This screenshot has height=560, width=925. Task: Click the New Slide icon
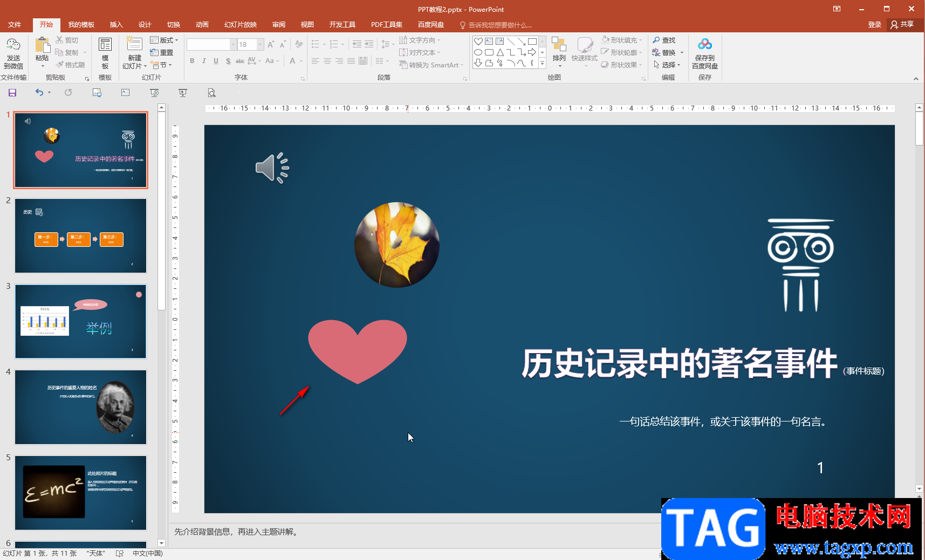[x=134, y=44]
